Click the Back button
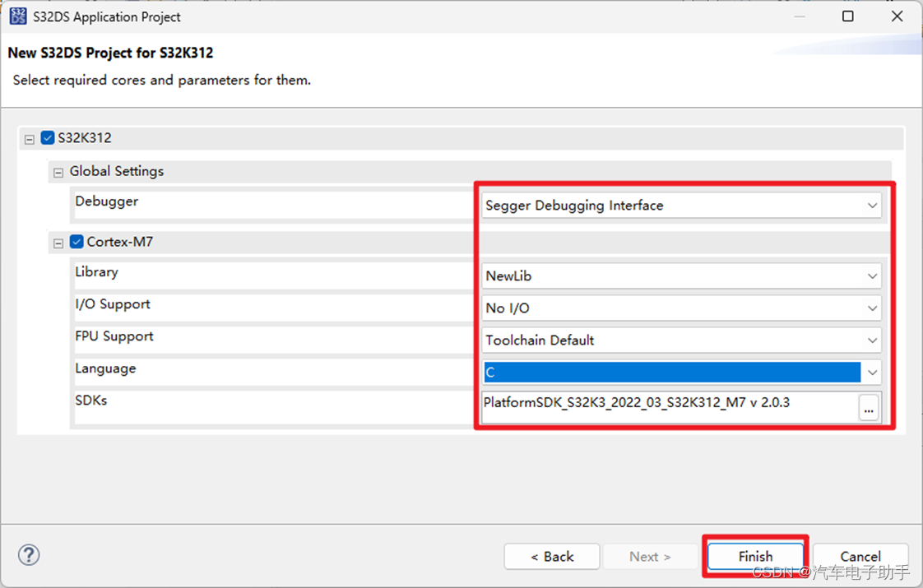 point(552,556)
